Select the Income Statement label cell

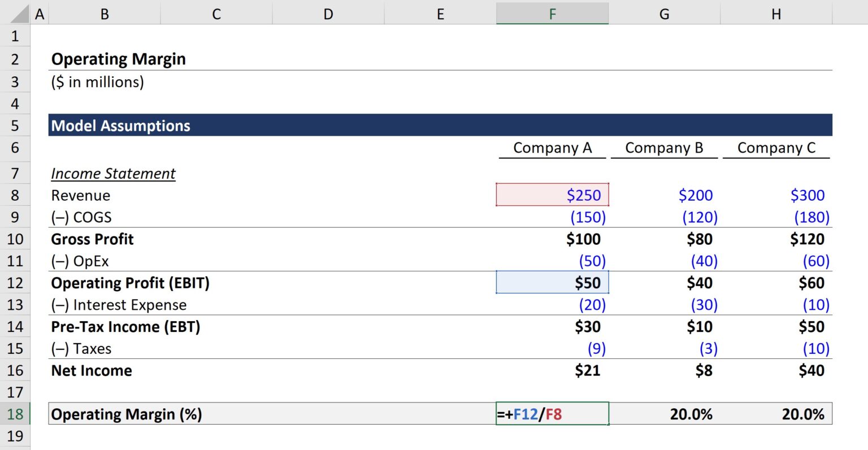point(113,174)
